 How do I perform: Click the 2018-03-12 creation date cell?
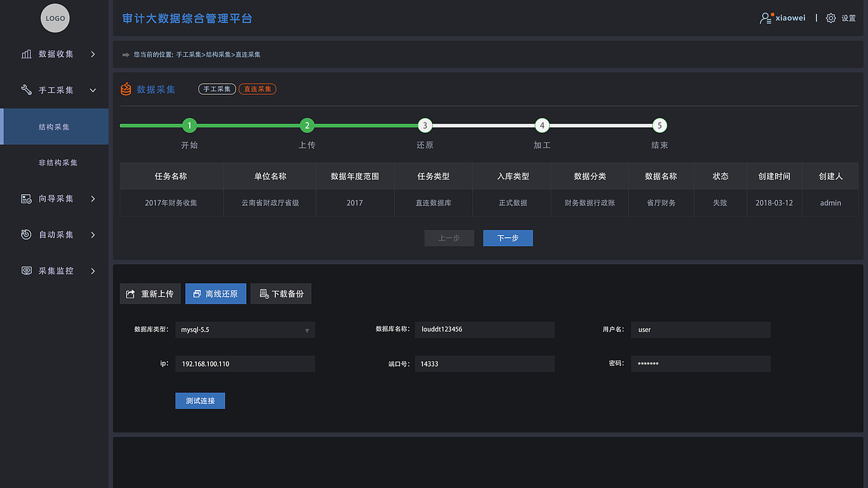pyautogui.click(x=774, y=203)
